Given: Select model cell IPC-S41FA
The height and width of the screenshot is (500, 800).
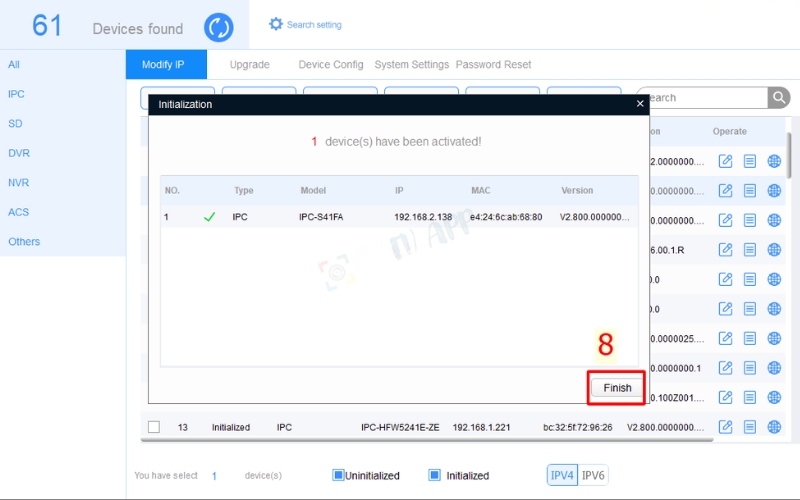Looking at the screenshot, I should tap(321, 217).
